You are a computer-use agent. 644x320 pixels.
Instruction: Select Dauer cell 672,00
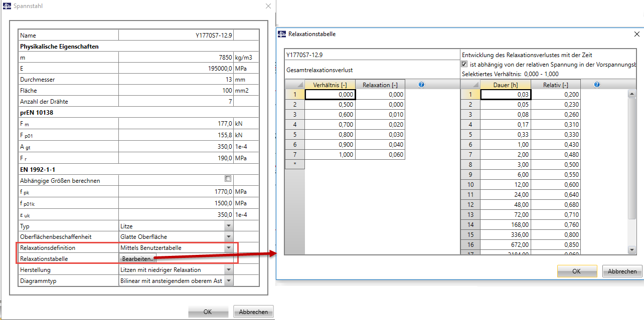tap(506, 245)
